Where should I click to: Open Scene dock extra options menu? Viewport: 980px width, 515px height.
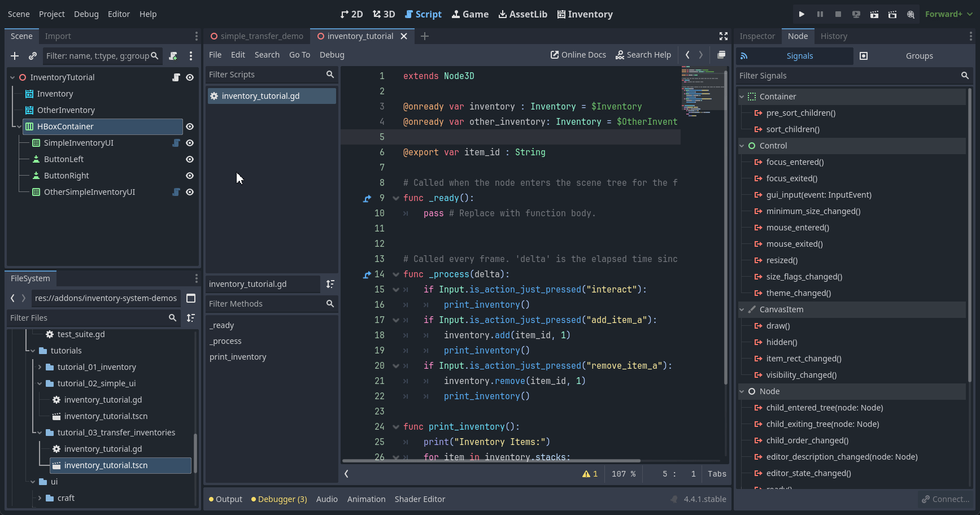[191, 56]
